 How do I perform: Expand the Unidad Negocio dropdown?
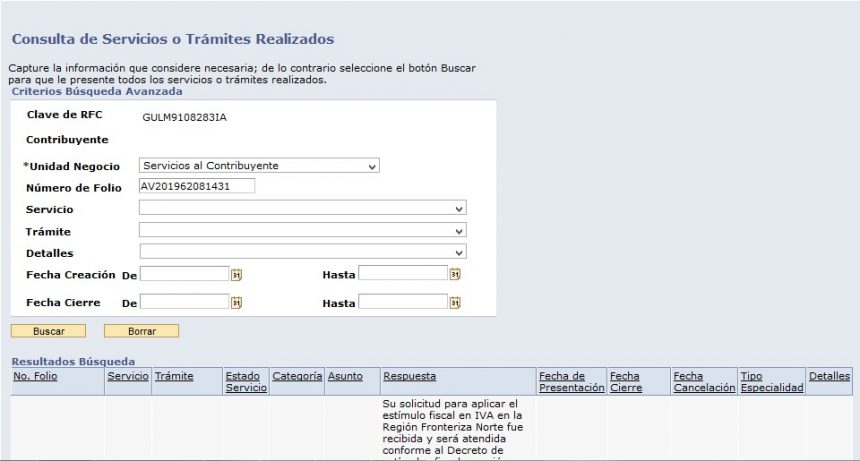click(x=259, y=166)
